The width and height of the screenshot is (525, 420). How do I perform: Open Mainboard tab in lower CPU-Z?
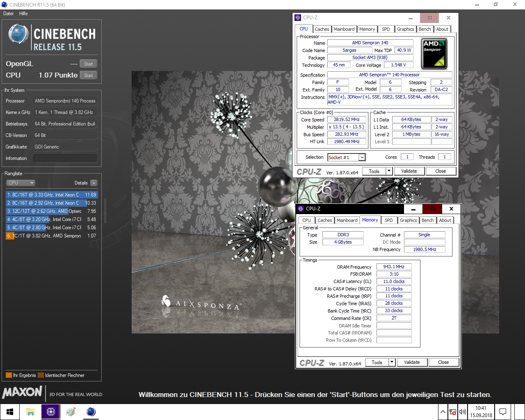point(347,220)
